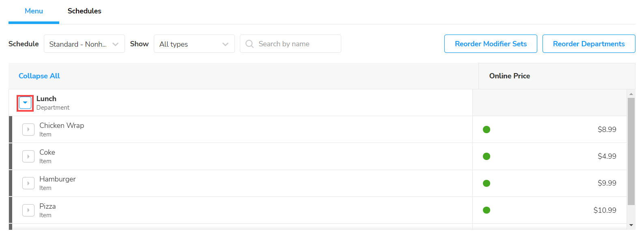Click Reorder Modifier Sets button
The height and width of the screenshot is (242, 644).
(491, 44)
